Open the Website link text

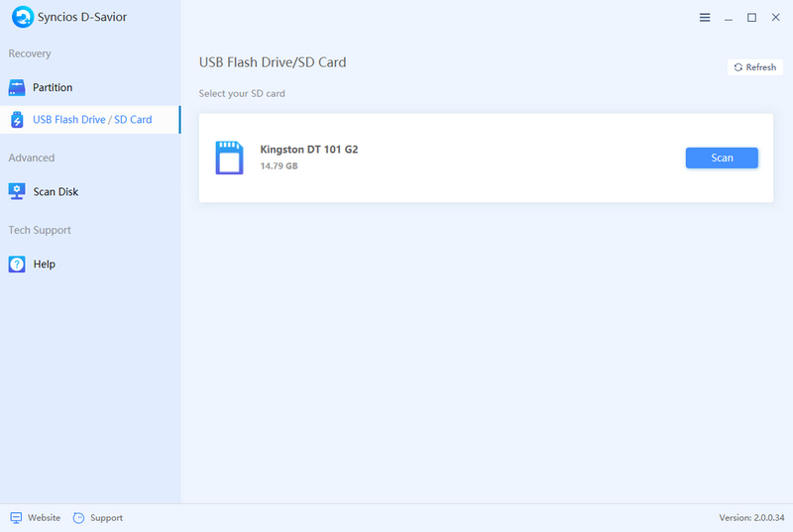(x=44, y=517)
